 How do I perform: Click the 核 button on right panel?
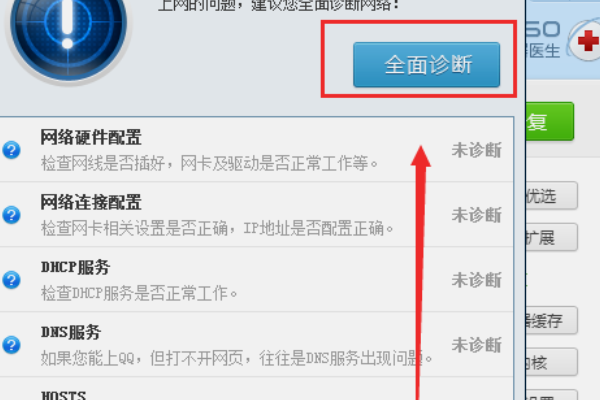[x=551, y=362]
